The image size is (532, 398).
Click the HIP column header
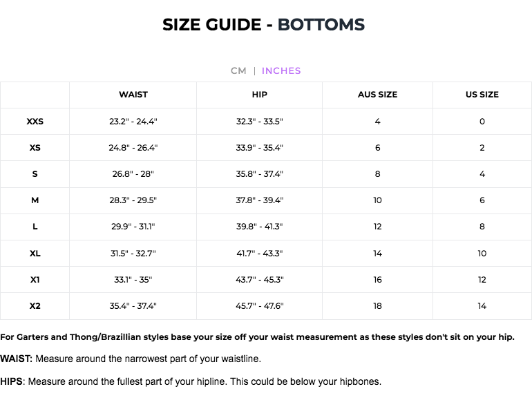tap(260, 95)
